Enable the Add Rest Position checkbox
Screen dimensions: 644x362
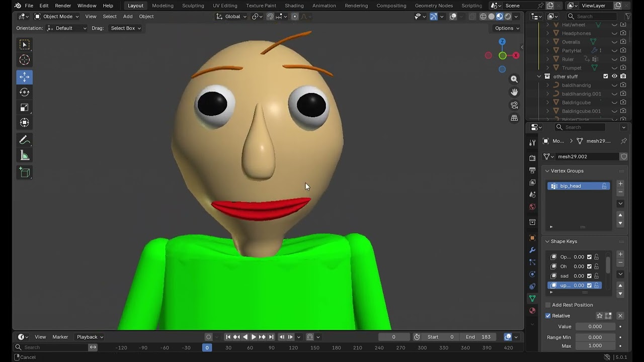548,305
